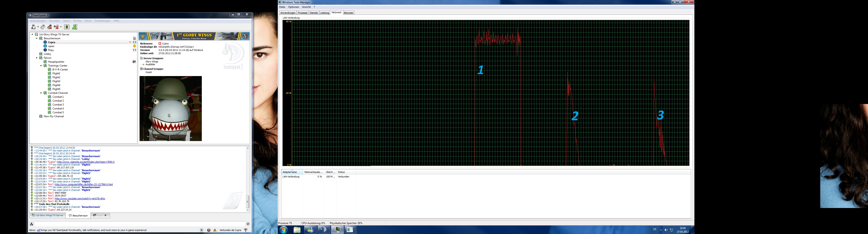The image size is (868, 234).
Task: Toggle the mute microphone toolbar icon
Action: pyautogui.click(x=56, y=27)
